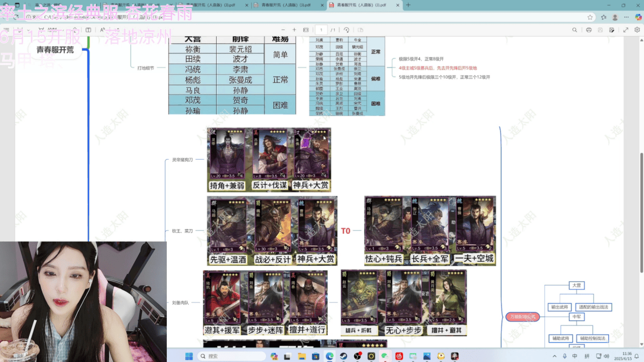Click the microphone icon in system tray
644x362 pixels.
(x=565, y=356)
